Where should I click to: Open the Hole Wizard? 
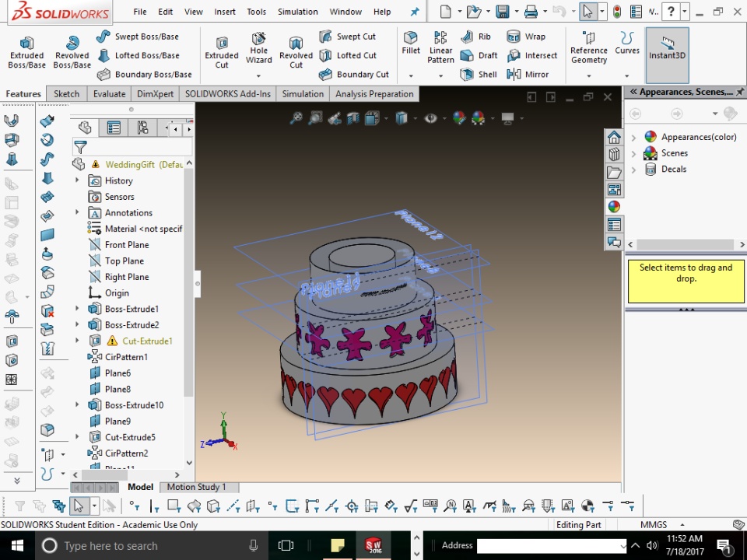coord(258,48)
